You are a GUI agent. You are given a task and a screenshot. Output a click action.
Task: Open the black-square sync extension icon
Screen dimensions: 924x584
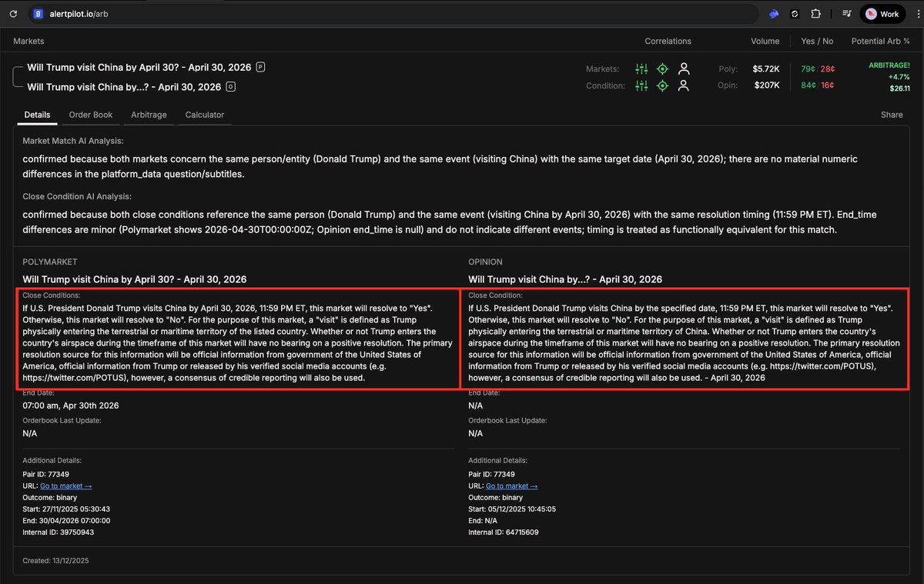pos(795,14)
